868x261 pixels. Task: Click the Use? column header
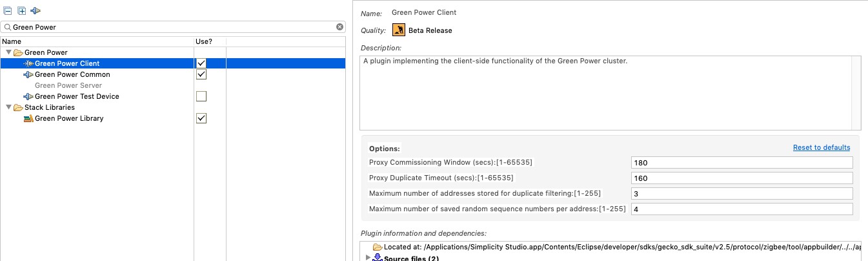210,41
